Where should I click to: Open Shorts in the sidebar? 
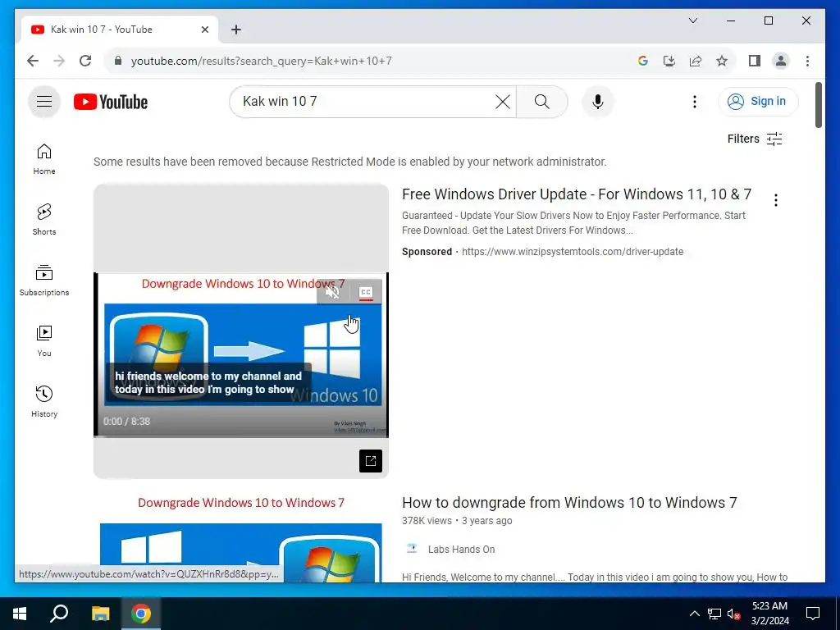tap(44, 220)
